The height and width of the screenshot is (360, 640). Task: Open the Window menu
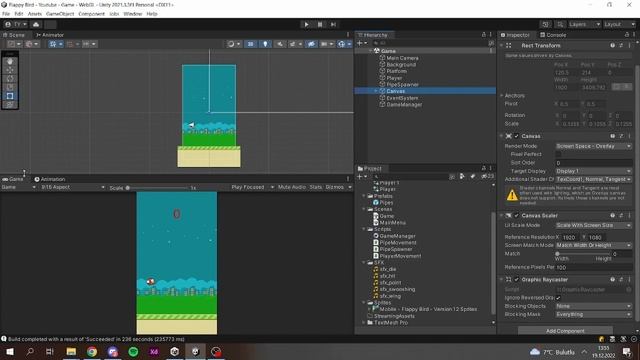[133, 14]
